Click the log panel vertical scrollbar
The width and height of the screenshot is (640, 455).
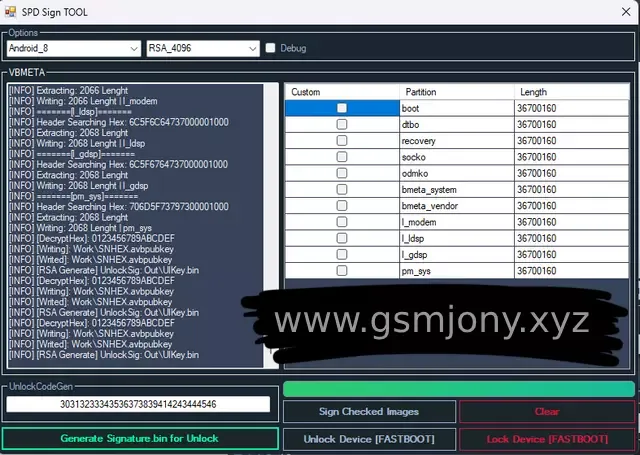click(x=271, y=226)
